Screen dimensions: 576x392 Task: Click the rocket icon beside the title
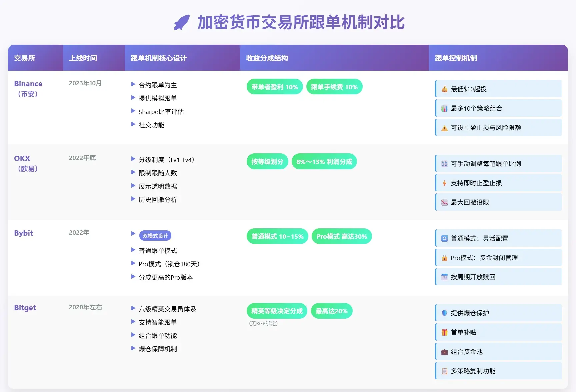coord(182,22)
